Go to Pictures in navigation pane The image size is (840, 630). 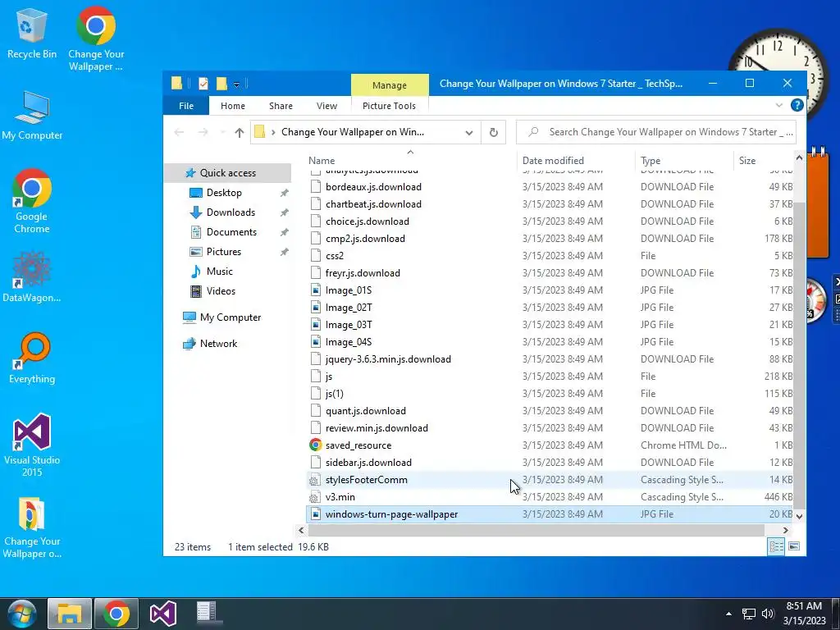tap(223, 252)
